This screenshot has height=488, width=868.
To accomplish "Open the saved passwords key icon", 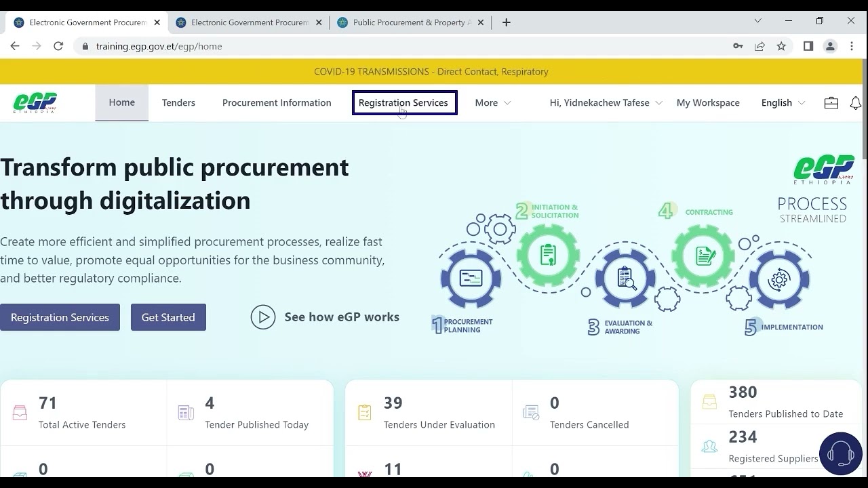I will 738,46.
